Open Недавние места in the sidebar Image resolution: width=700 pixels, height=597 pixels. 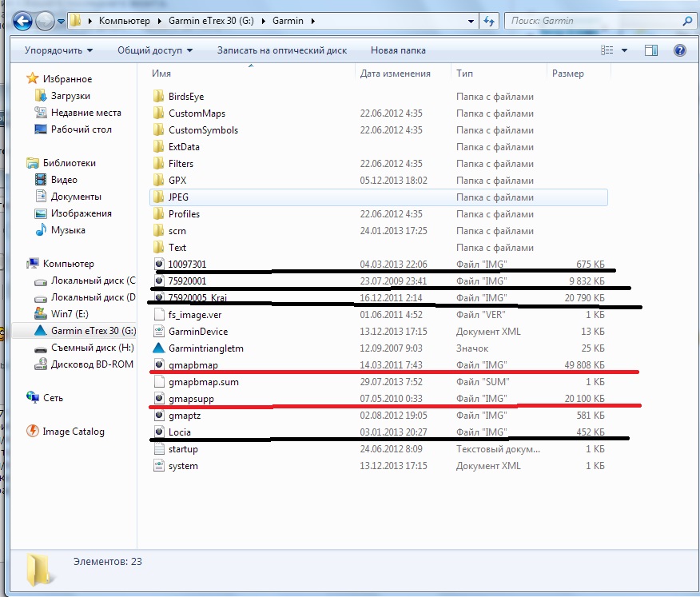coord(78,113)
